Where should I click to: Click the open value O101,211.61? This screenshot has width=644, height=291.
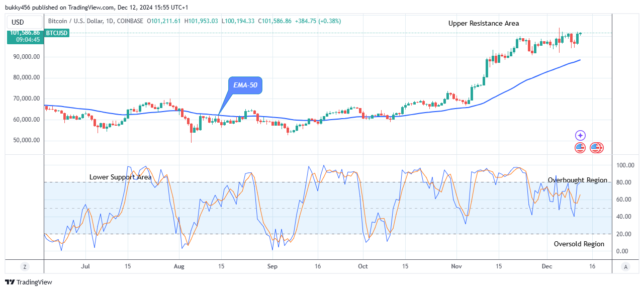point(164,21)
